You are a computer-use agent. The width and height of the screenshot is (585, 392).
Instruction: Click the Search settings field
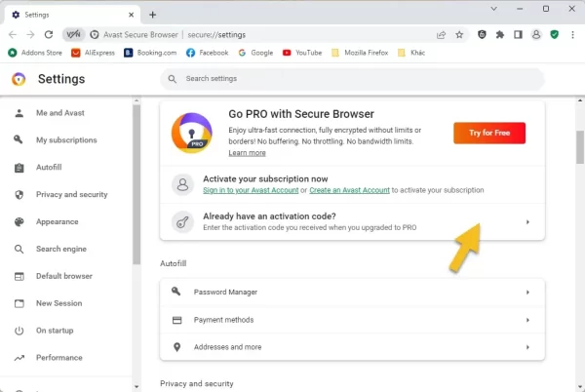click(x=352, y=79)
